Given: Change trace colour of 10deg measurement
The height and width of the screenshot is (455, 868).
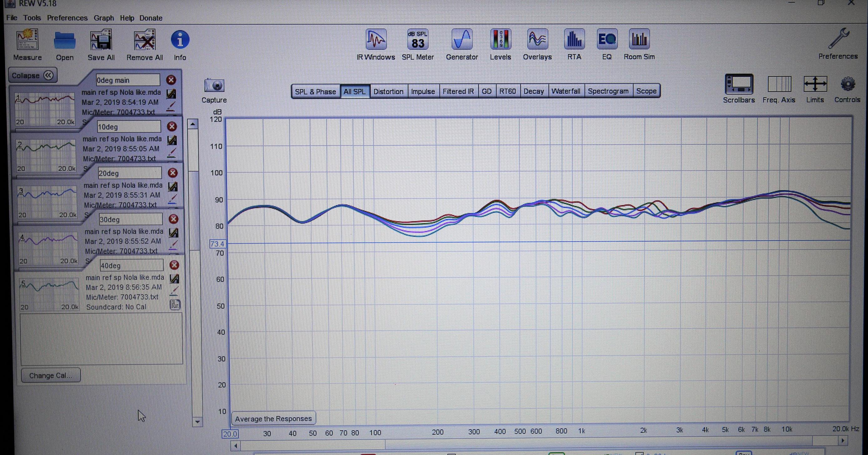Looking at the screenshot, I should tap(172, 153).
